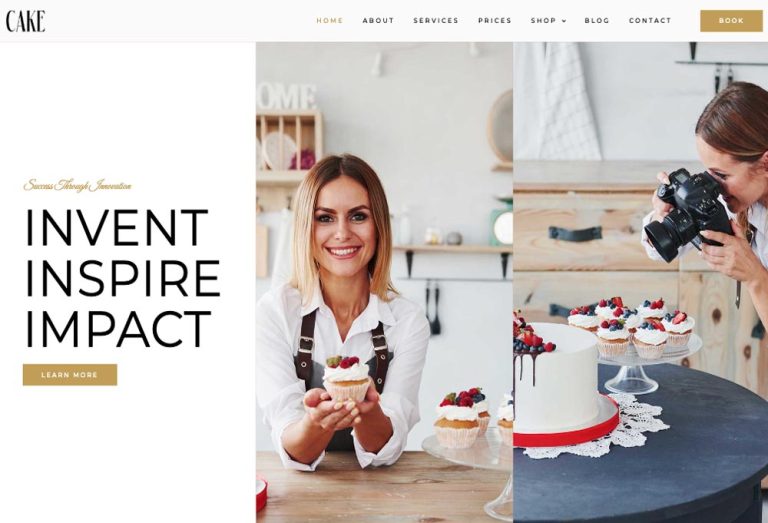Screen dimensions: 768x523
Task: Click the HOME wooden letters decoration
Action: coord(286,95)
